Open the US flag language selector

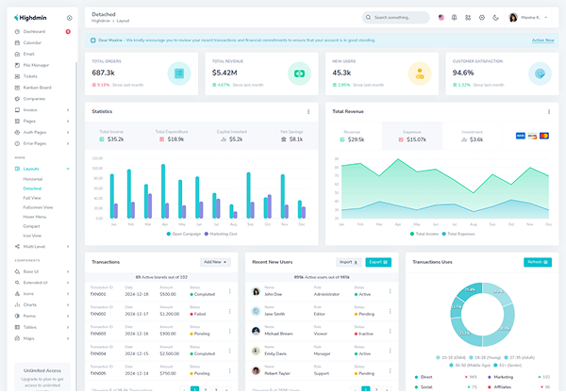[x=441, y=17]
